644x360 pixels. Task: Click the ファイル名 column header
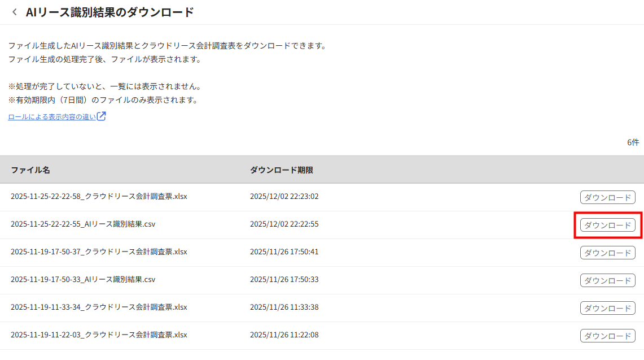pyautogui.click(x=30, y=170)
